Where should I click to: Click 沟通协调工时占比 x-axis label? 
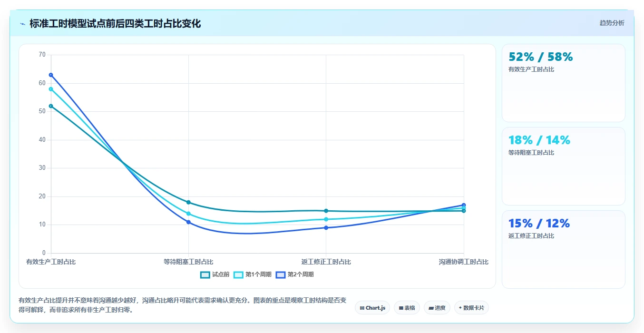click(464, 262)
